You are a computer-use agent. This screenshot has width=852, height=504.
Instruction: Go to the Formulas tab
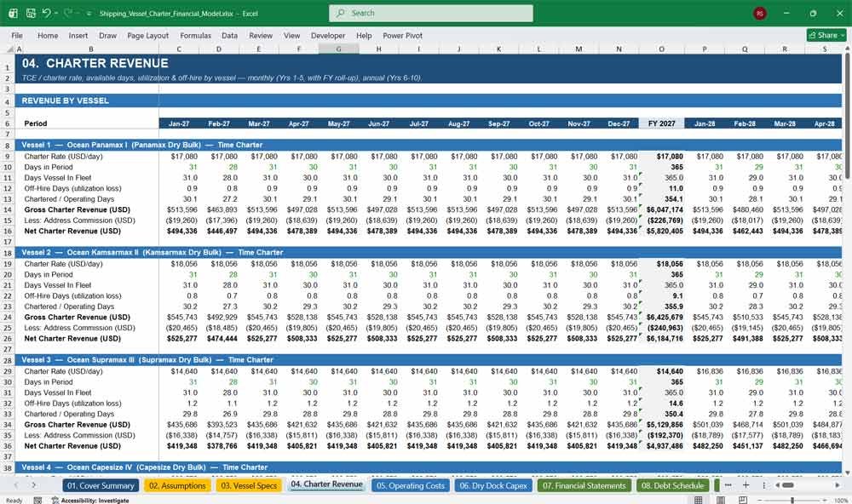[x=196, y=35]
